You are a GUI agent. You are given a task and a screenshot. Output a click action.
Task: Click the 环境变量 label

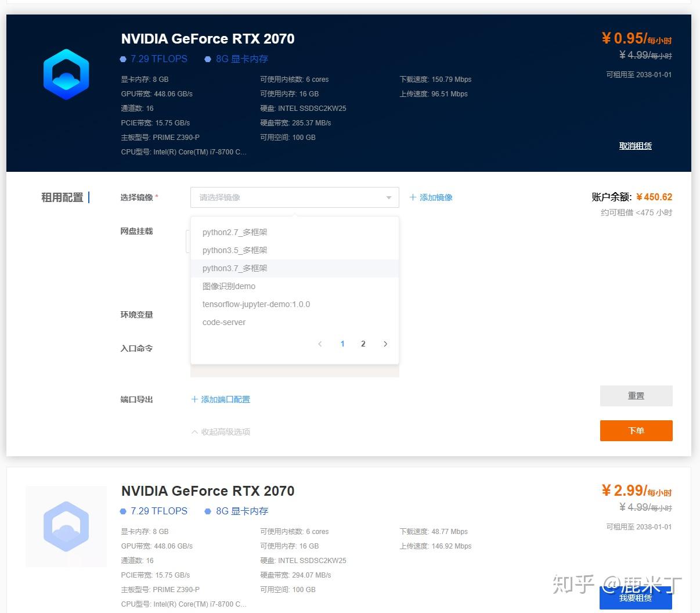[x=136, y=315]
